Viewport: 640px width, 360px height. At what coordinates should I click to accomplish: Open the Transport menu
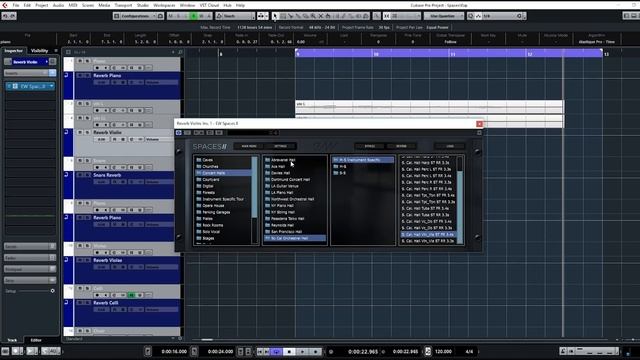[123, 5]
